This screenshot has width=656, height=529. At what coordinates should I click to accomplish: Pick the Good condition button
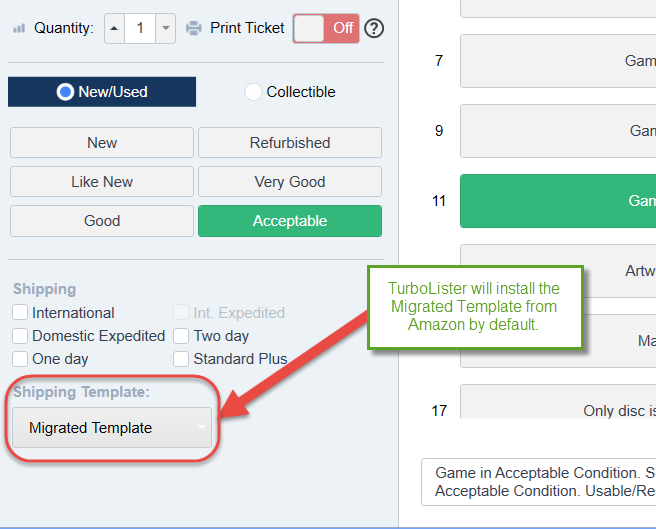pos(102,221)
